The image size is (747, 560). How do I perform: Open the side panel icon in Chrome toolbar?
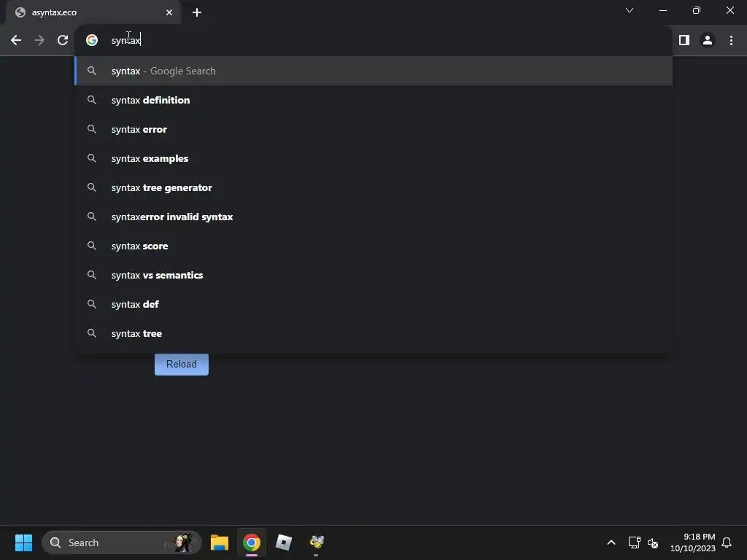[x=684, y=41]
